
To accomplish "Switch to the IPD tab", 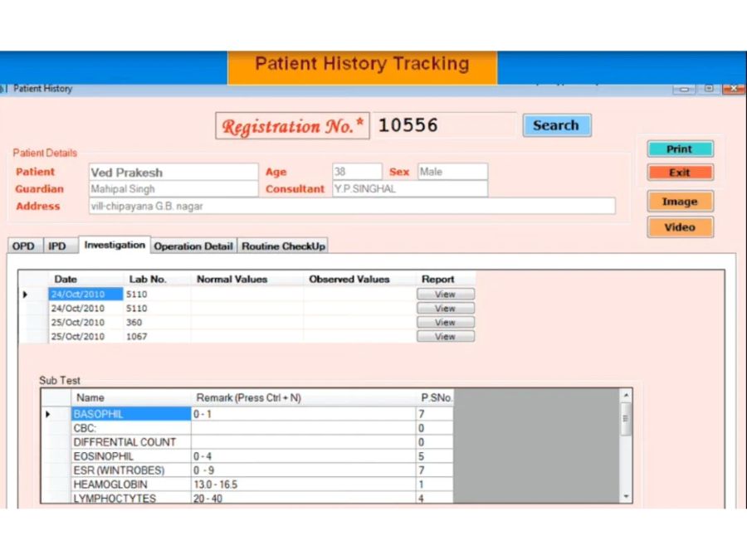I will 60,246.
